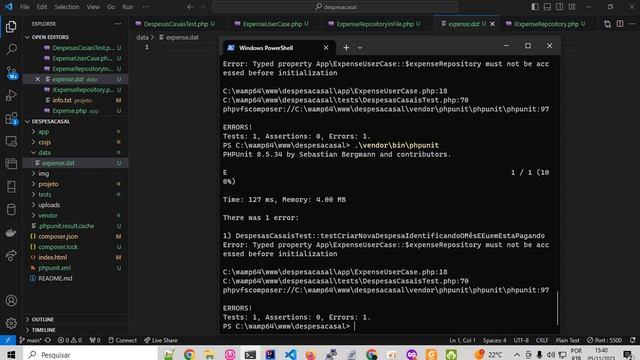Expand the vendor folder
640x360 pixels.
tap(48, 216)
